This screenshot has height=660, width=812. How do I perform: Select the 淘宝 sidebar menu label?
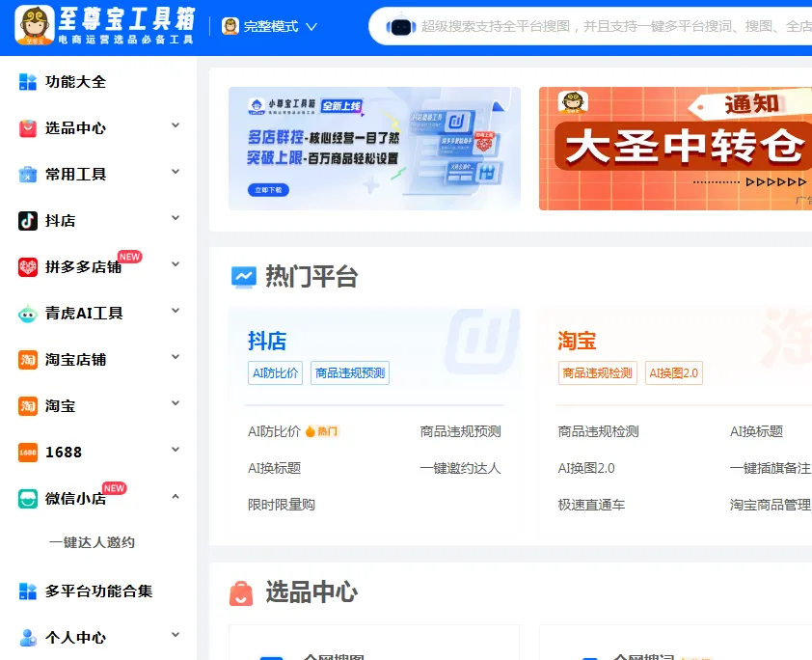coord(60,406)
